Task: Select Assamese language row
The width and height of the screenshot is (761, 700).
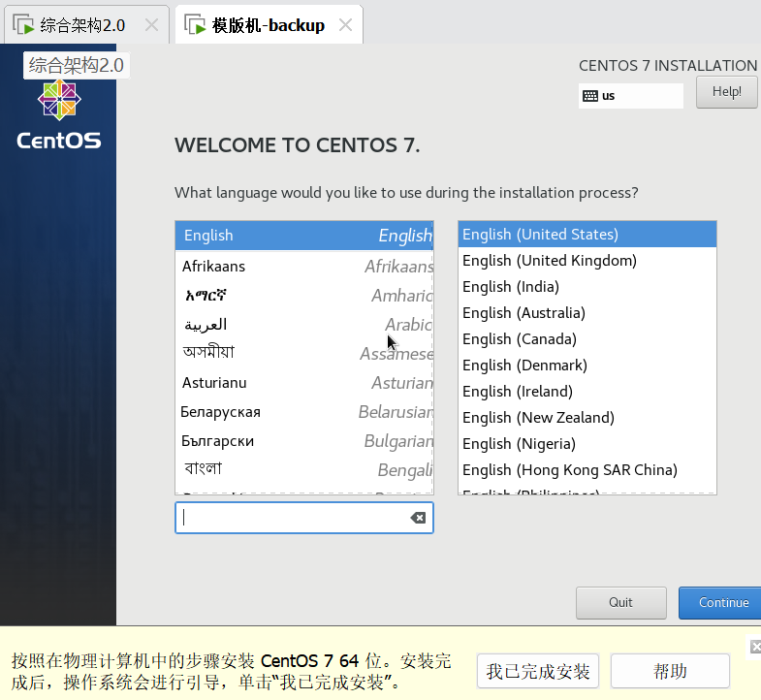Action: (304, 354)
